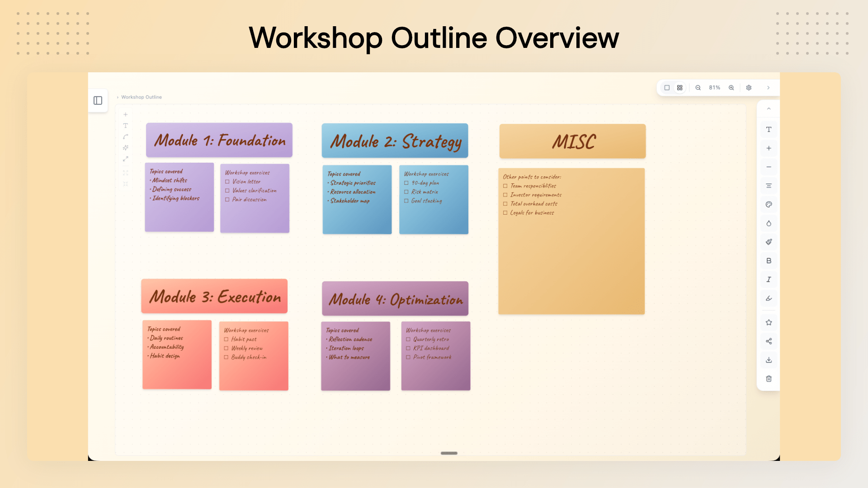
Task: Check the Habit pact checkbox
Action: point(226,339)
